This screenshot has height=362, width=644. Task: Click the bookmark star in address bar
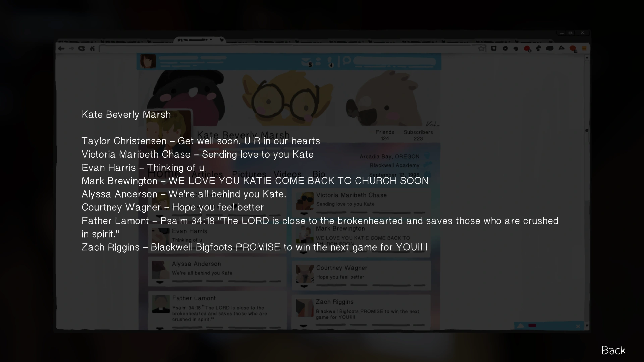click(x=482, y=49)
